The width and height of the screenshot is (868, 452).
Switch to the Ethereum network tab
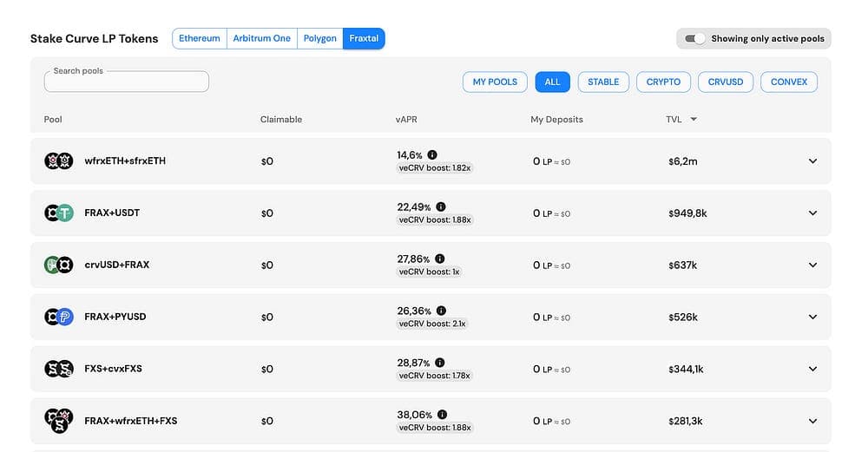point(200,39)
